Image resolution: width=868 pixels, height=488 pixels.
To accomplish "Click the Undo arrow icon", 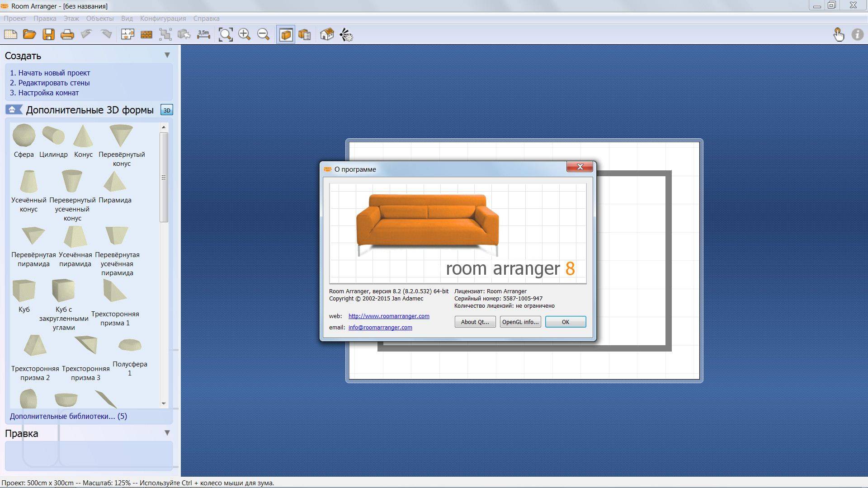I will (86, 34).
